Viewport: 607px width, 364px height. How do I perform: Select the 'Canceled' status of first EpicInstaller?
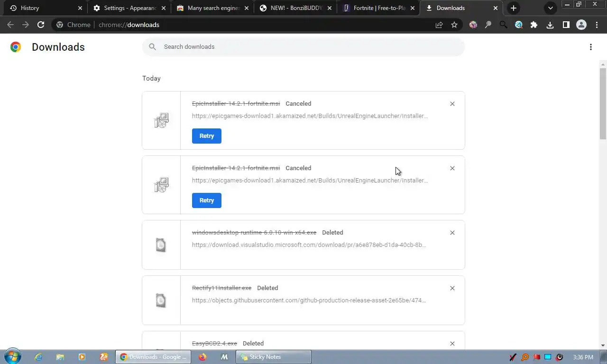[298, 104]
